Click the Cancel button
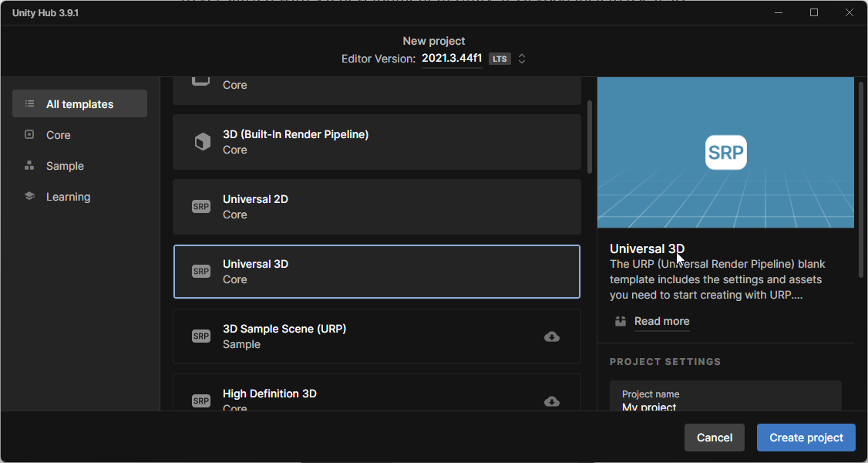Viewport: 868px width, 463px height. click(714, 438)
